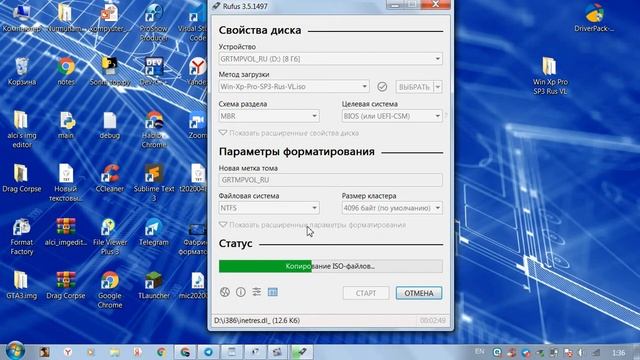Select the Новый текстовый document icon
640x360 pixels.
[66, 183]
